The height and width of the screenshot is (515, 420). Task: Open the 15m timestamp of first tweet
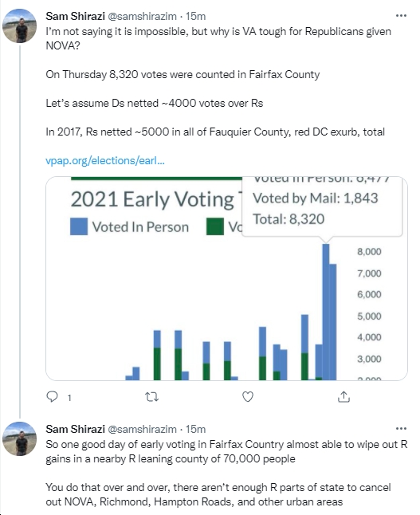pos(195,16)
